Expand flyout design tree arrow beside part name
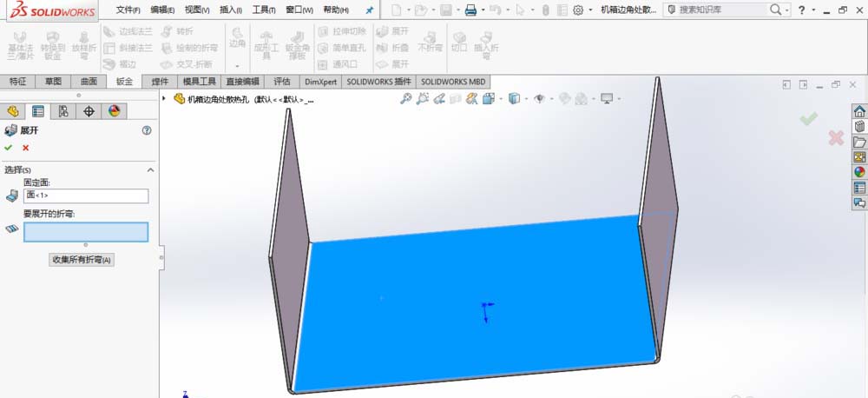Image resolution: width=868 pixels, height=398 pixels. coord(164,99)
